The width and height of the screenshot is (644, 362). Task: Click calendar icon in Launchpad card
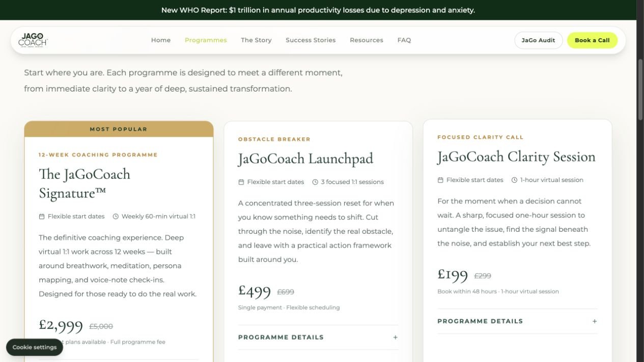tap(241, 182)
